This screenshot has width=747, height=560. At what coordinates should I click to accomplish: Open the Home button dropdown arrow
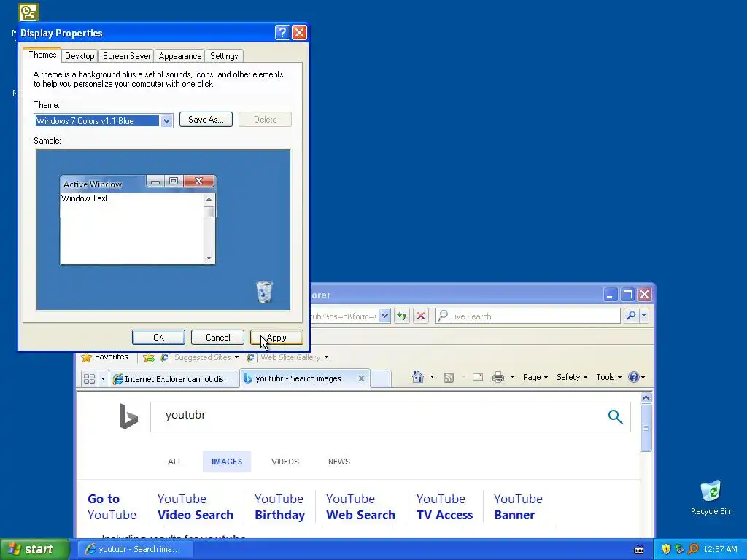[432, 377]
